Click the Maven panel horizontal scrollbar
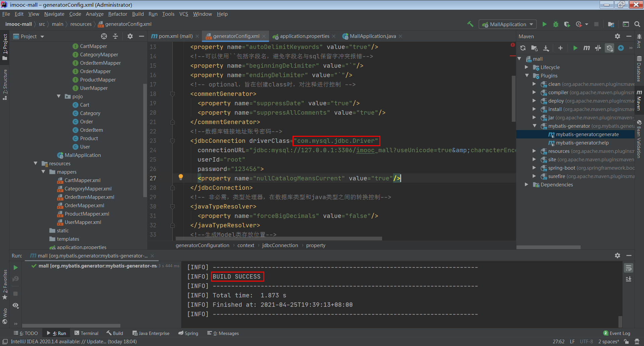Screen dimensions: 644x346 pos(548,247)
